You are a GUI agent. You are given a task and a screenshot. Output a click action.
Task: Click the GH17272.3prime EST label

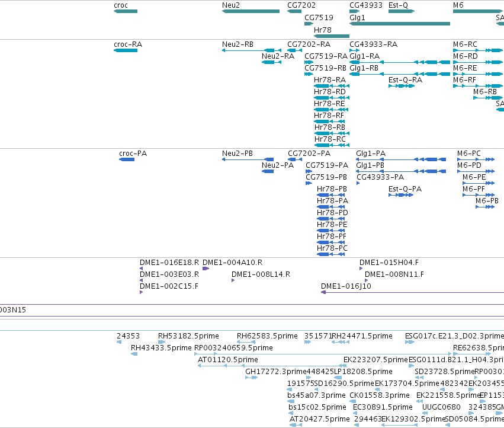[x=276, y=371]
